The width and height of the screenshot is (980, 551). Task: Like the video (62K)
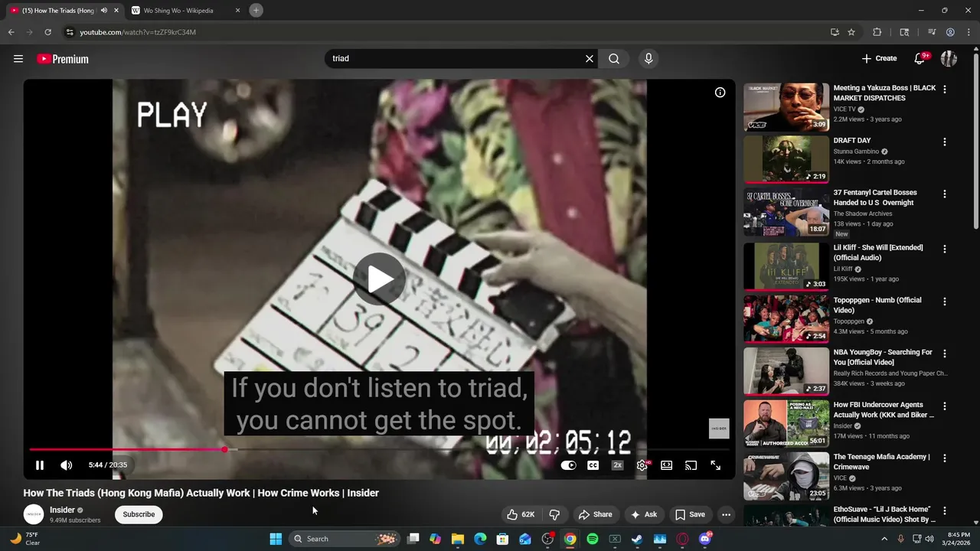pyautogui.click(x=521, y=514)
